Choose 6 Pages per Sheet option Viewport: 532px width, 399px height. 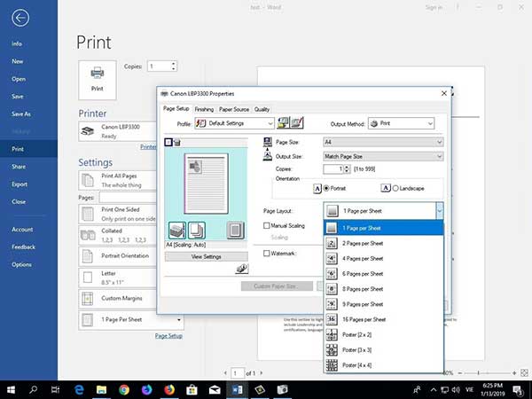(384, 274)
